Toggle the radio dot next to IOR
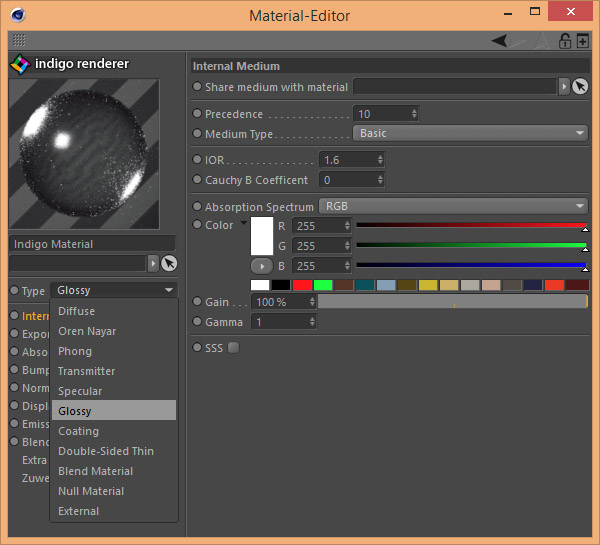This screenshot has width=600, height=545. (197, 160)
